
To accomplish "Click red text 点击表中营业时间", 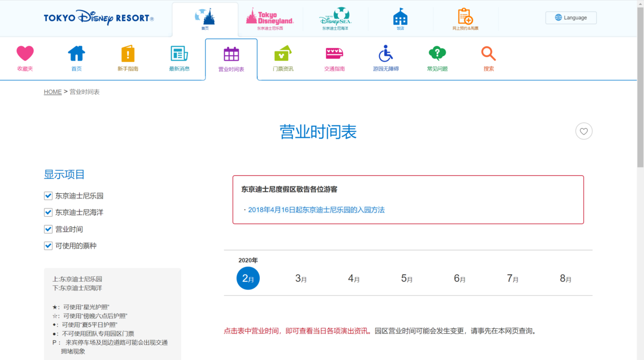I will pyautogui.click(x=251, y=331).
